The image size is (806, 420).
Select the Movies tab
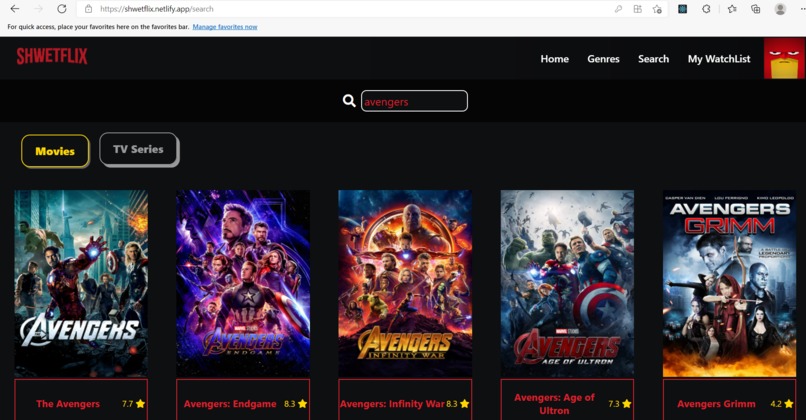55,151
